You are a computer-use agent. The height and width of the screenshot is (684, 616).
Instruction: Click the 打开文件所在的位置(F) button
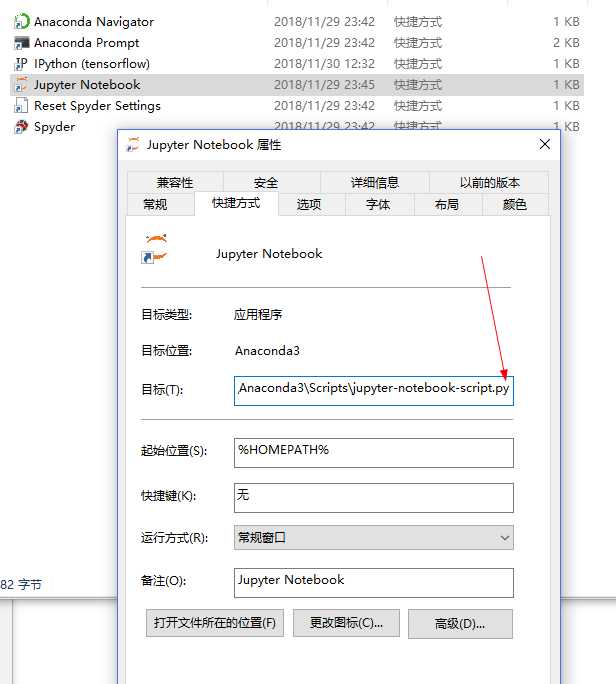coord(215,623)
